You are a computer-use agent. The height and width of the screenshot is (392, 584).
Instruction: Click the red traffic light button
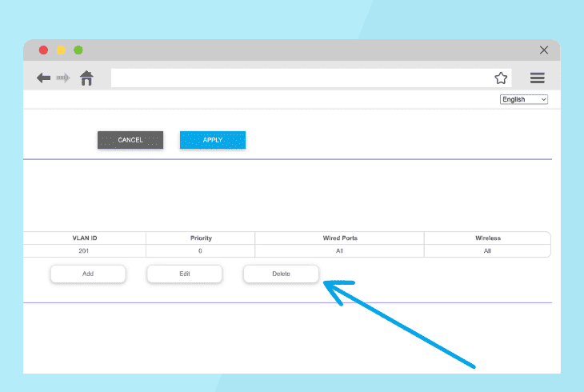coord(43,50)
